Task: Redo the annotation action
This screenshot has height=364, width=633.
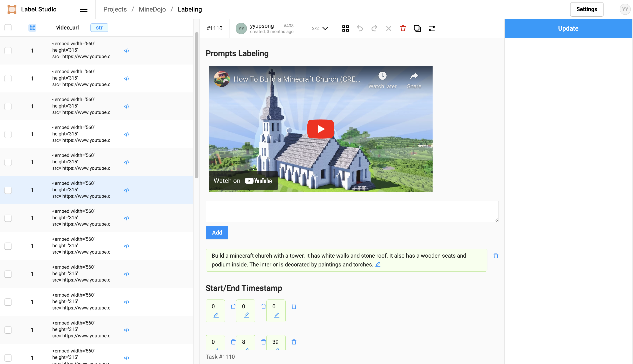Action: 374,28
